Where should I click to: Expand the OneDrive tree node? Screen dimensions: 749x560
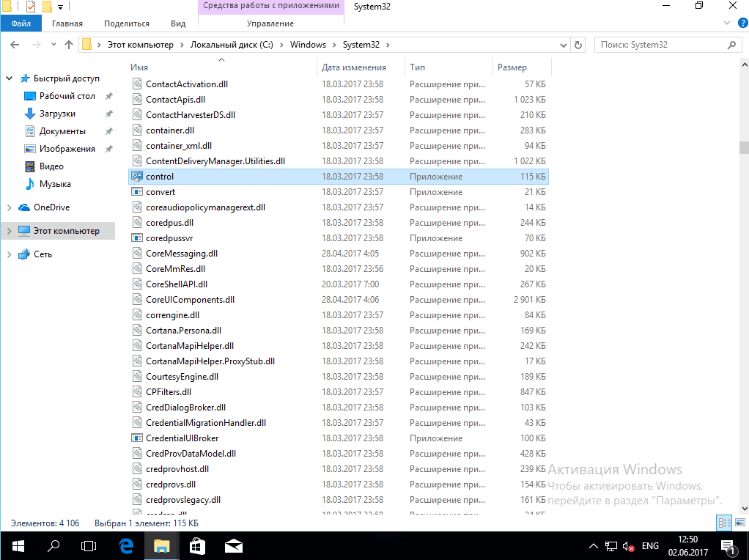coord(9,207)
